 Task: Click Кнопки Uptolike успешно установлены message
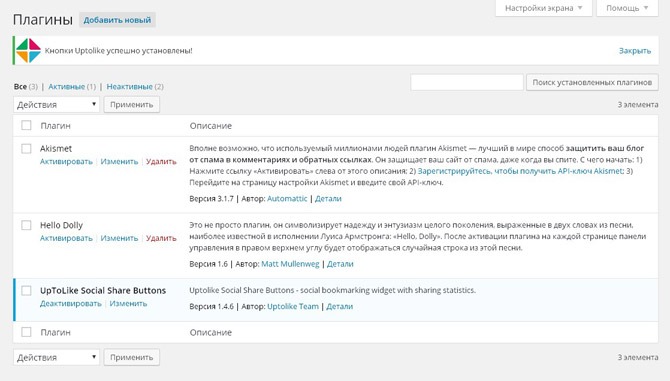coord(119,50)
